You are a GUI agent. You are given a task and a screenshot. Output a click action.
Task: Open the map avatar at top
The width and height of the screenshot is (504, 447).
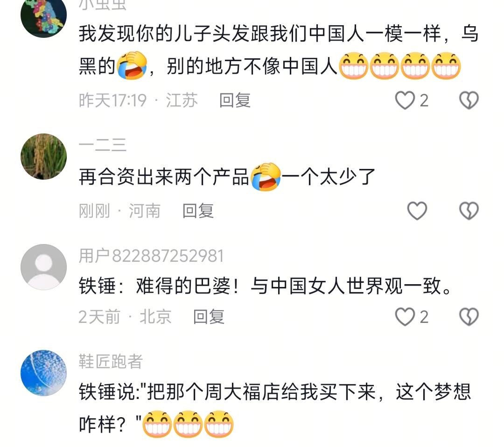(44, 16)
